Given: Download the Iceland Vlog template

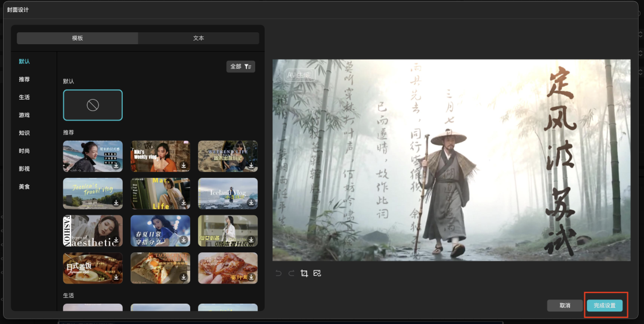Looking at the screenshot, I should coord(251,203).
